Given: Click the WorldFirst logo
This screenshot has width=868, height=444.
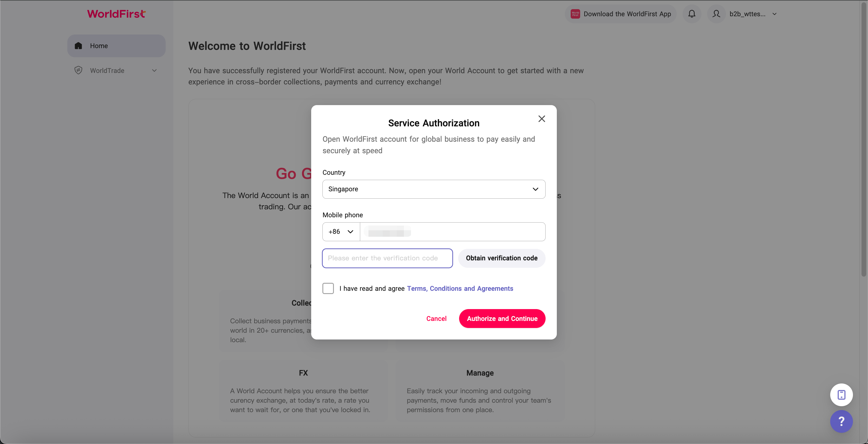Looking at the screenshot, I should pos(116,14).
